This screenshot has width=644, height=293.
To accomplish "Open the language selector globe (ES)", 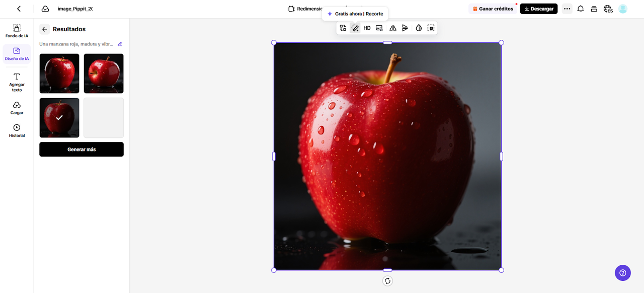I will click(608, 9).
